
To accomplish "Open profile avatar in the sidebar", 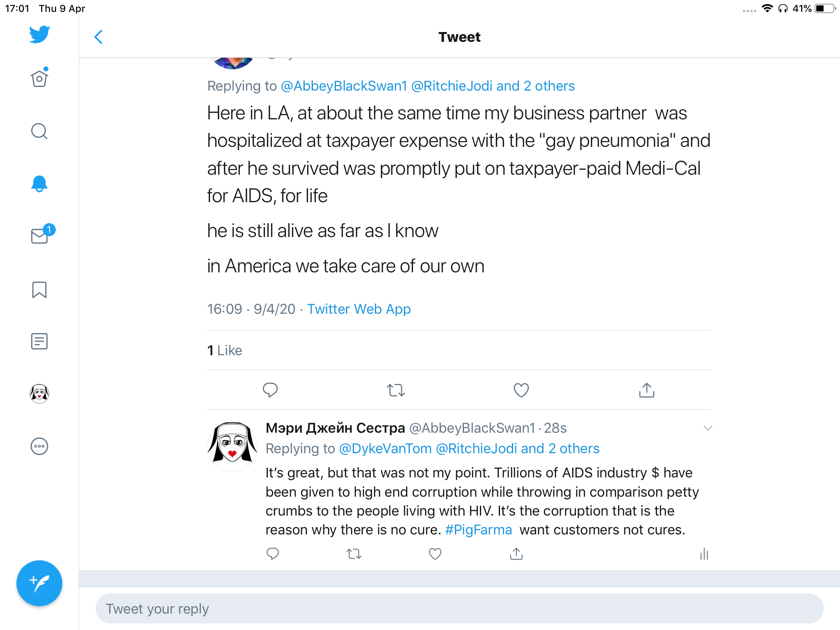I will point(39,394).
